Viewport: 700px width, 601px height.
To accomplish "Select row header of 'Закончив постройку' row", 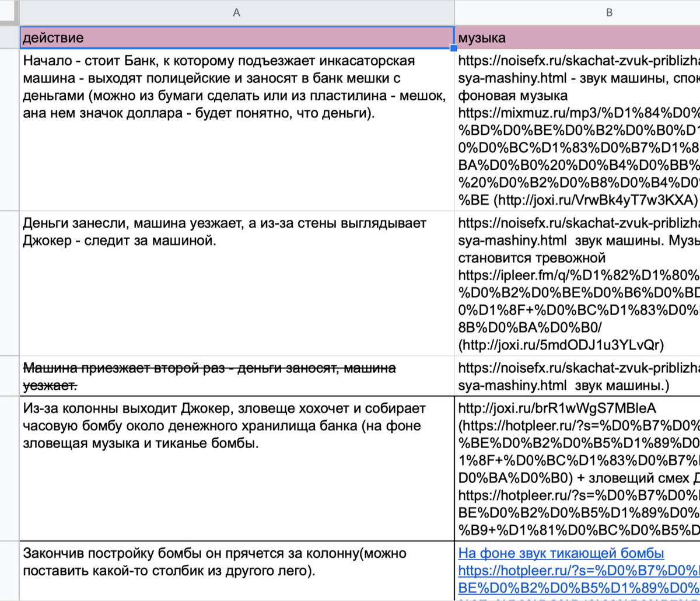I will point(9,571).
